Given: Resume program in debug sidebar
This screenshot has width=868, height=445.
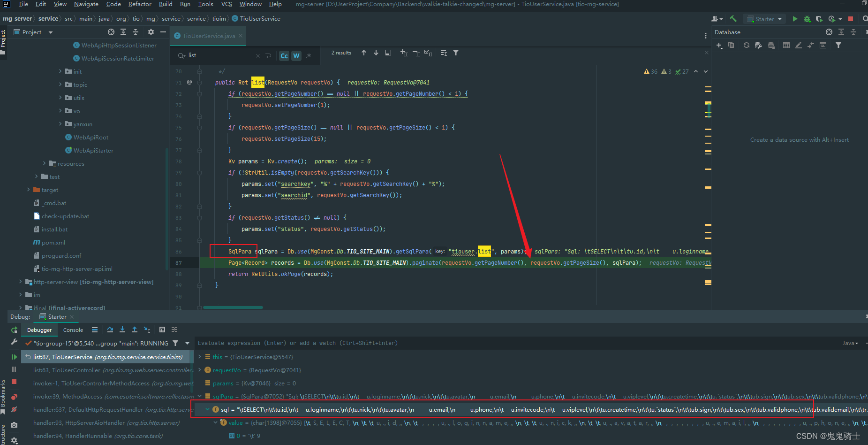Looking at the screenshot, I should coord(14,357).
